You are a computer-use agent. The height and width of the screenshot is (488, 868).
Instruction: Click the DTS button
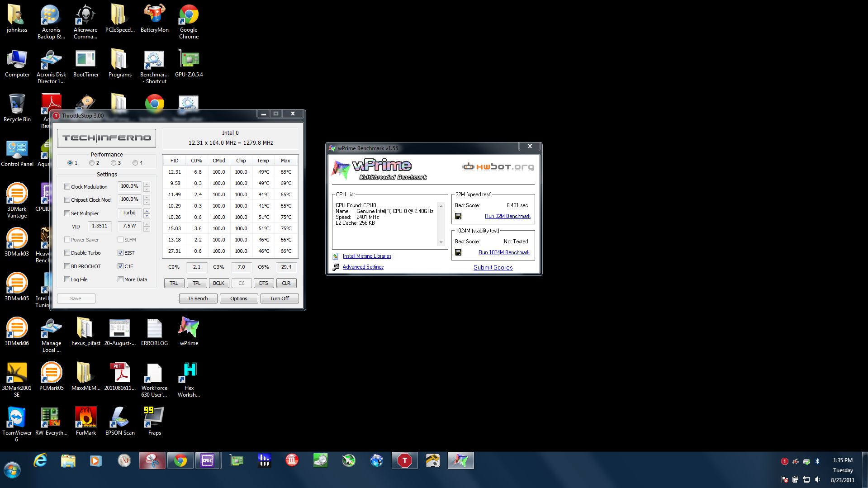(264, 283)
